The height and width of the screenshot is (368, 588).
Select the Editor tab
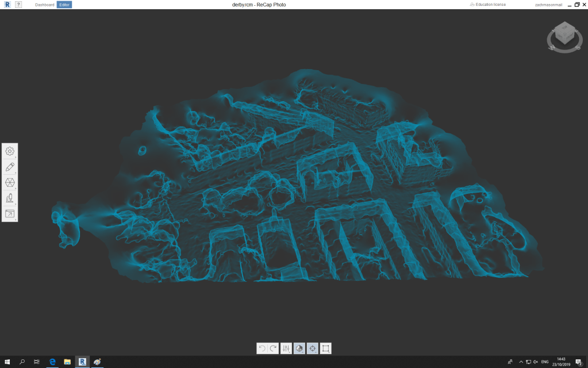64,5
